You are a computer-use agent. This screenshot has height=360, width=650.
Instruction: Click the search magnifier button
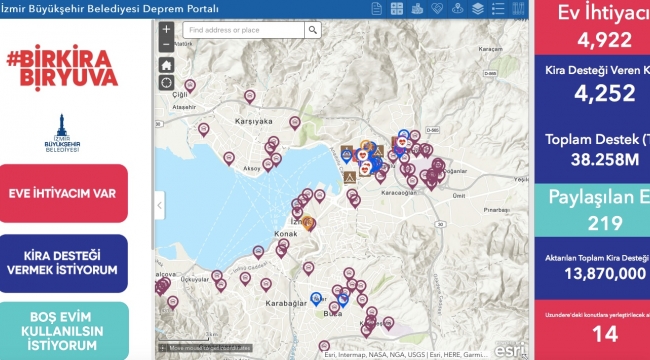tap(313, 30)
